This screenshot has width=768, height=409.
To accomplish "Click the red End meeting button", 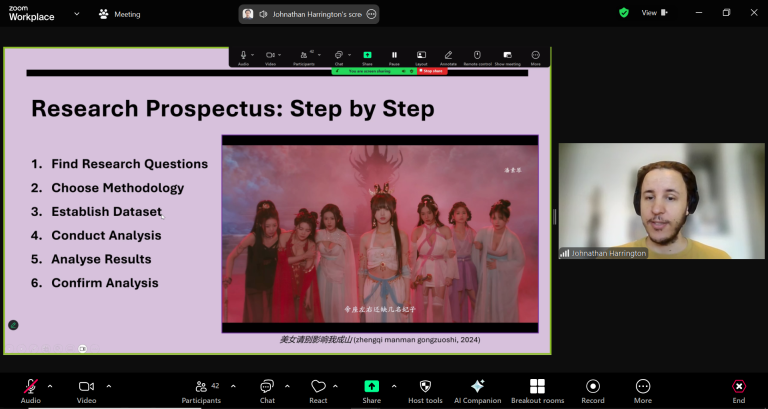I will pyautogui.click(x=739, y=392).
